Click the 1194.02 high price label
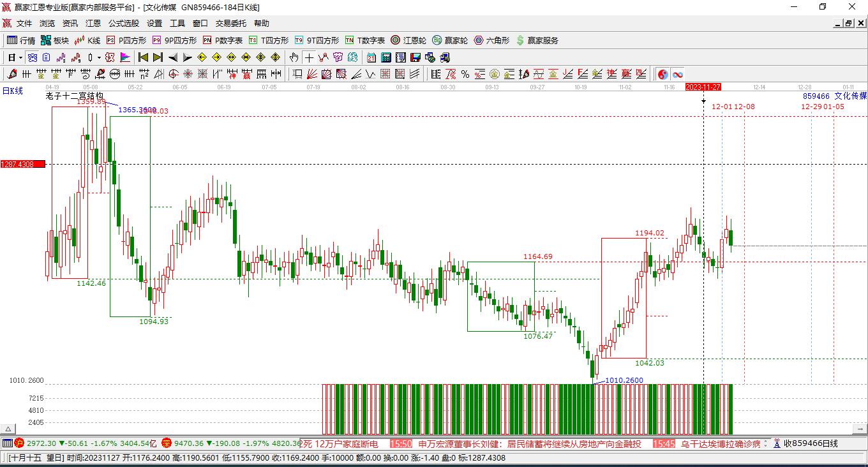Screen dimensions: 868x467 click(650, 233)
